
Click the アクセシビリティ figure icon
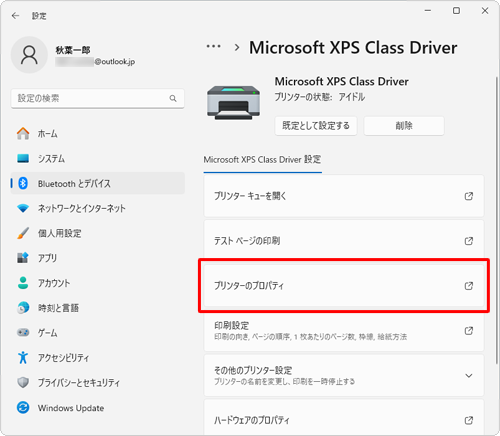(x=23, y=357)
